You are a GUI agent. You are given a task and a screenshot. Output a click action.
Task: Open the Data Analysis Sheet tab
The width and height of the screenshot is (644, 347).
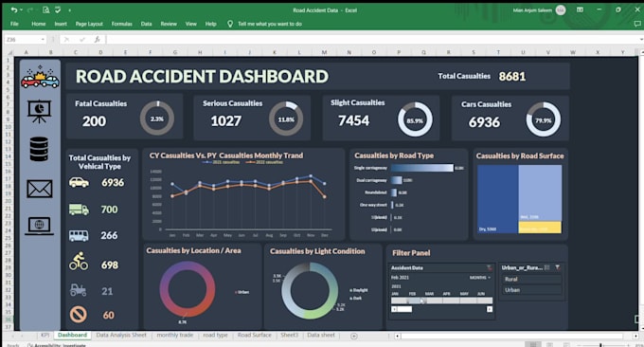tap(121, 335)
